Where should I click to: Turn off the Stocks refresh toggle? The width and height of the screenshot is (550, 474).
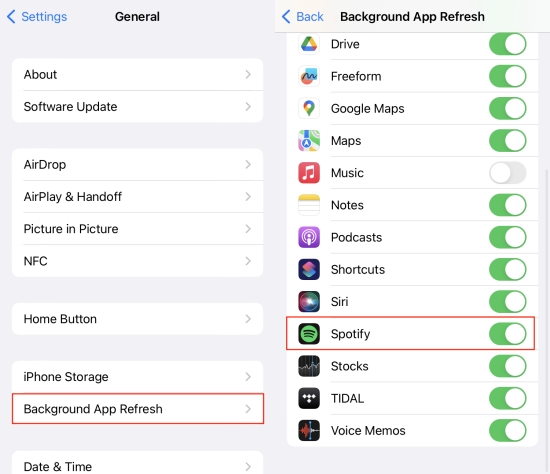tap(508, 366)
